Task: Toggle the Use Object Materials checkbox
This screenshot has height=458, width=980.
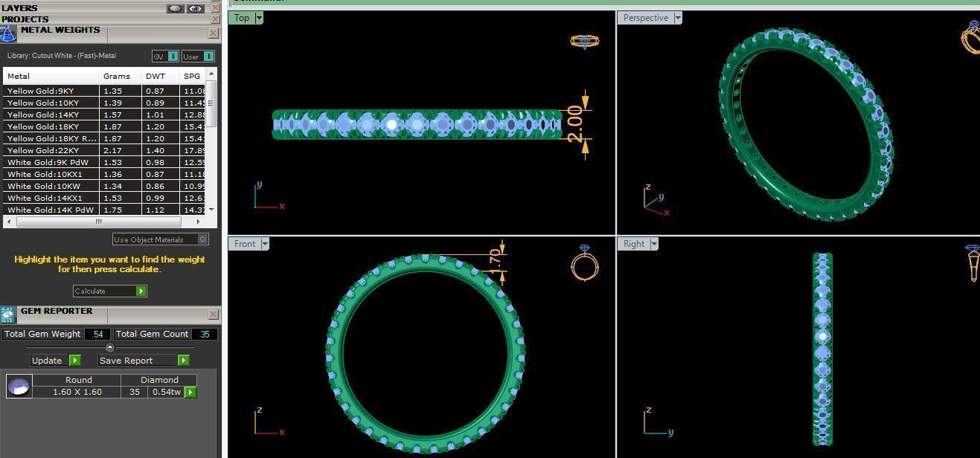Action: point(202,239)
